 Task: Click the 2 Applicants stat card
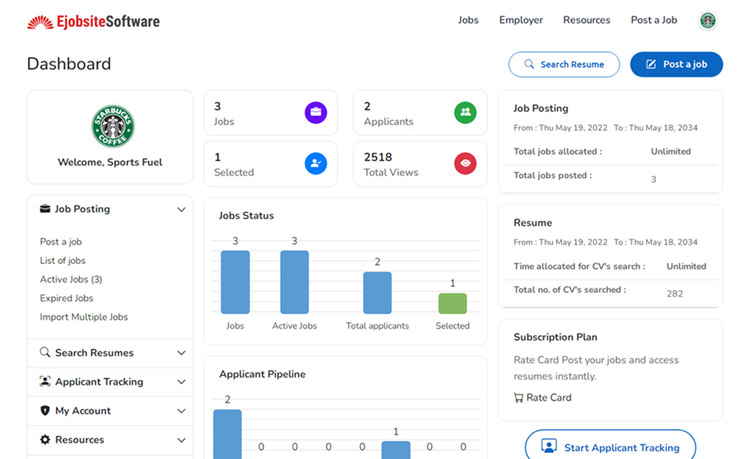(420, 113)
